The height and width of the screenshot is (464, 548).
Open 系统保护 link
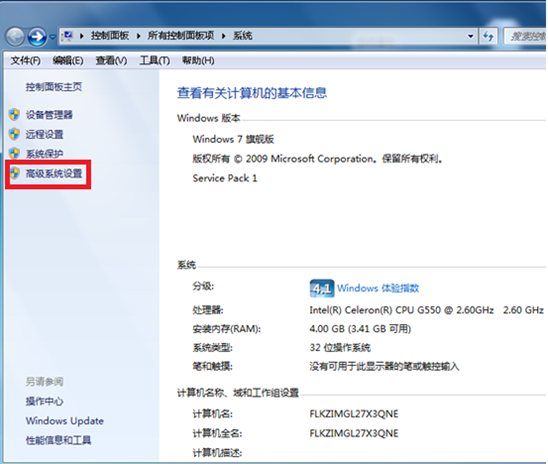(x=44, y=154)
